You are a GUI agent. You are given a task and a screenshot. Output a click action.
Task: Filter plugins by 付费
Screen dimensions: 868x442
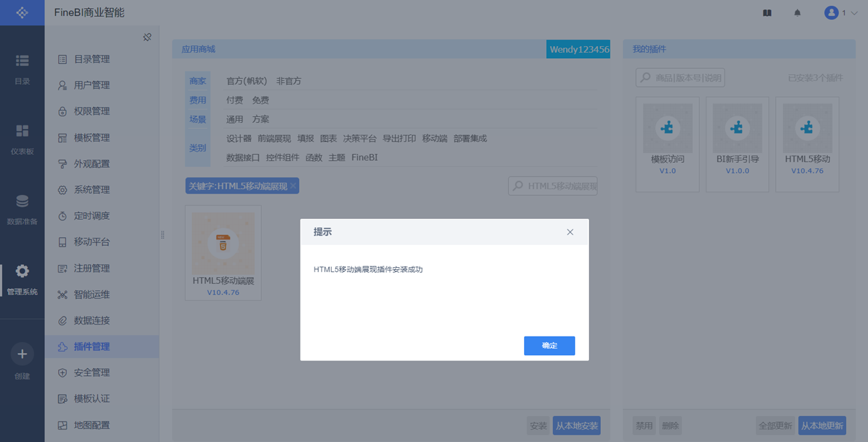(x=234, y=100)
